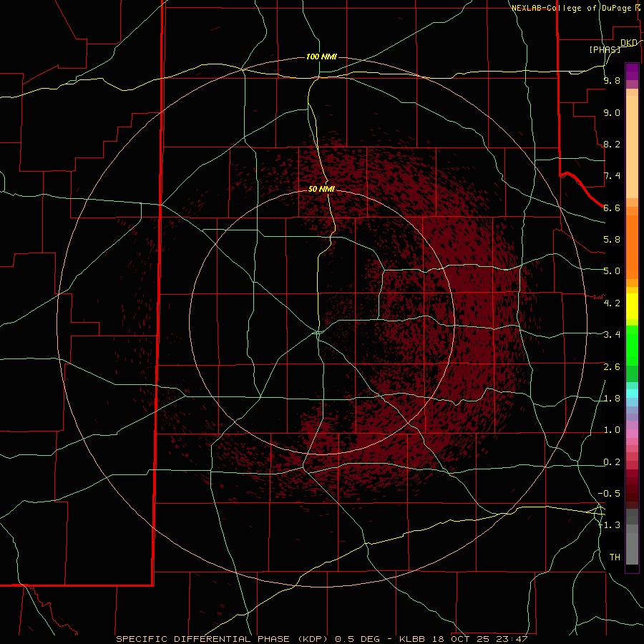Image resolution: width=644 pixels, height=644 pixels.
Task: Click the 7.4 value on color scale
Action: (x=612, y=176)
